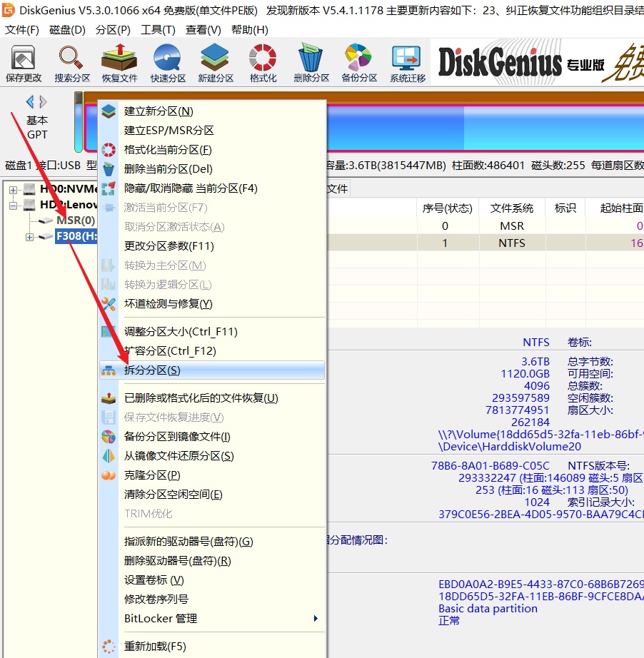Open the 磁盘(D) menu
This screenshot has height=658, width=644.
67,30
